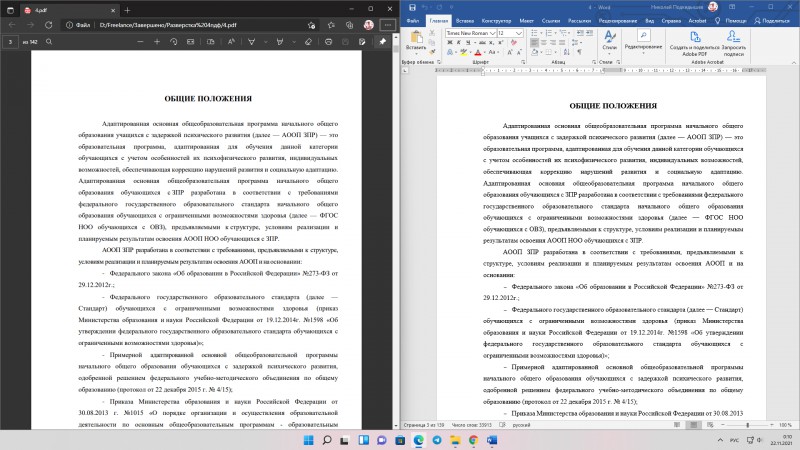This screenshot has height=450, width=800.
Task: Save the Word document from Quick Access
Action: (412, 7)
